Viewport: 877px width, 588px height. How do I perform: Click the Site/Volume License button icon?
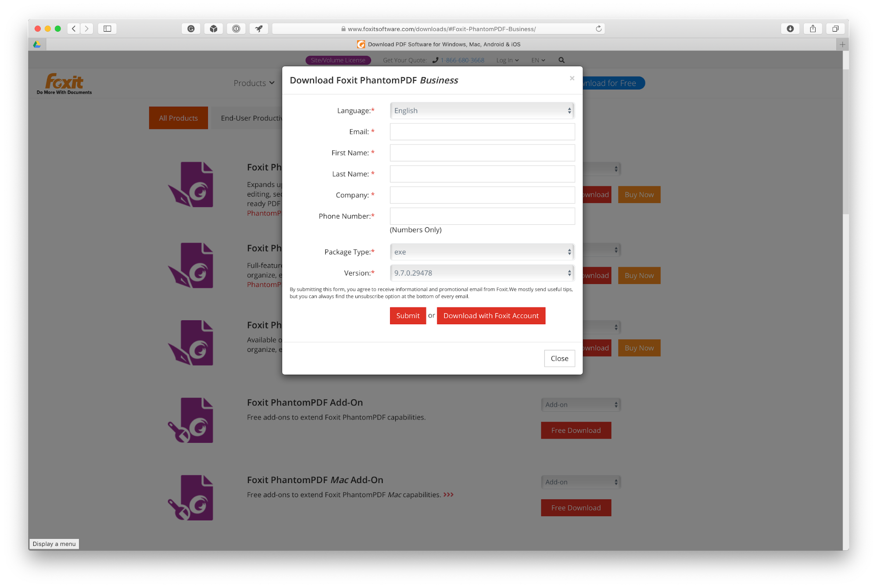tap(337, 61)
